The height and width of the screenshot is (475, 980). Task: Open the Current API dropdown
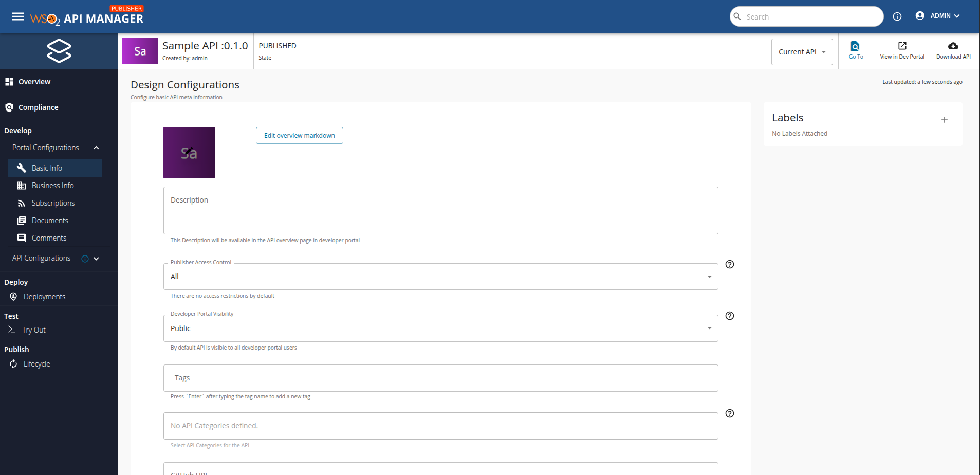(x=802, y=52)
